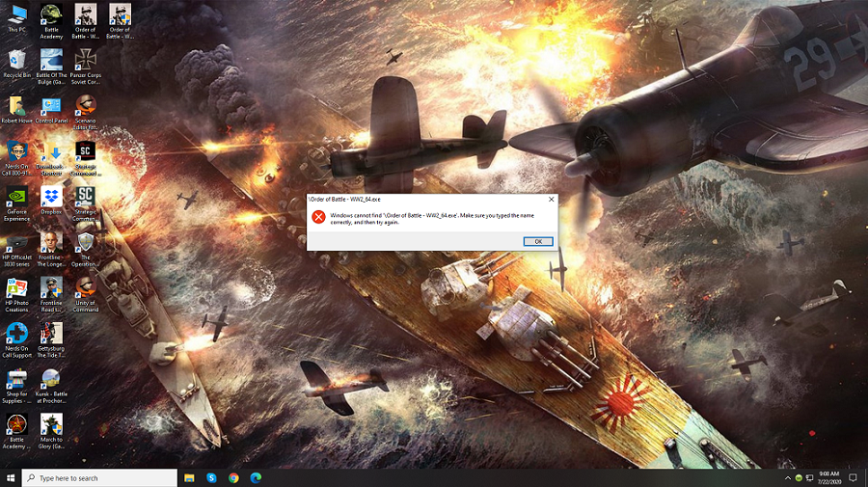Click the green W tray icon
The width and height of the screenshot is (868, 487).
click(799, 477)
